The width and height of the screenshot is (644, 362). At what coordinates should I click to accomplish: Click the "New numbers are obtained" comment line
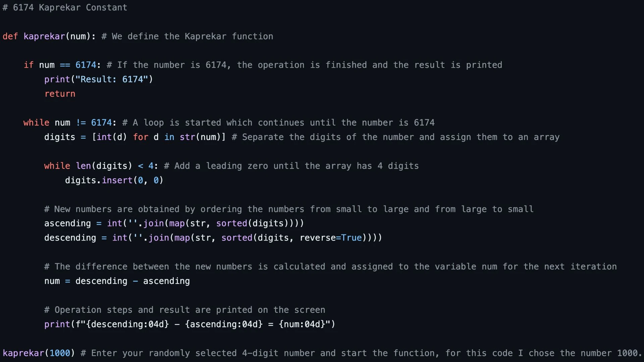(x=288, y=209)
